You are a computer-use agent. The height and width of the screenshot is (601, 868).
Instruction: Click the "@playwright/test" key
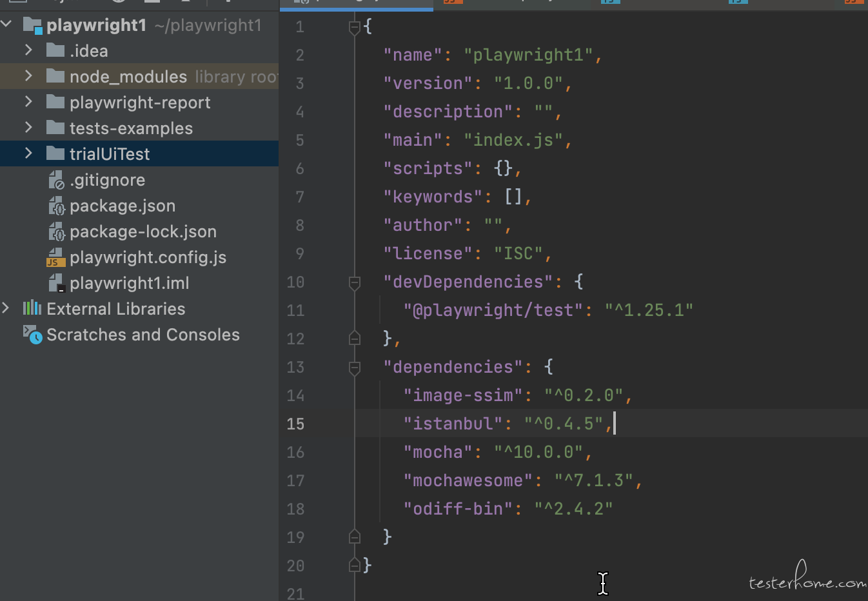[493, 310]
